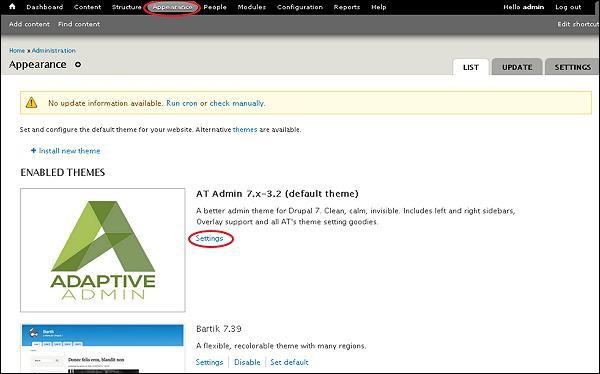
Task: Go to the home icon in admin bar
Action: point(12,7)
